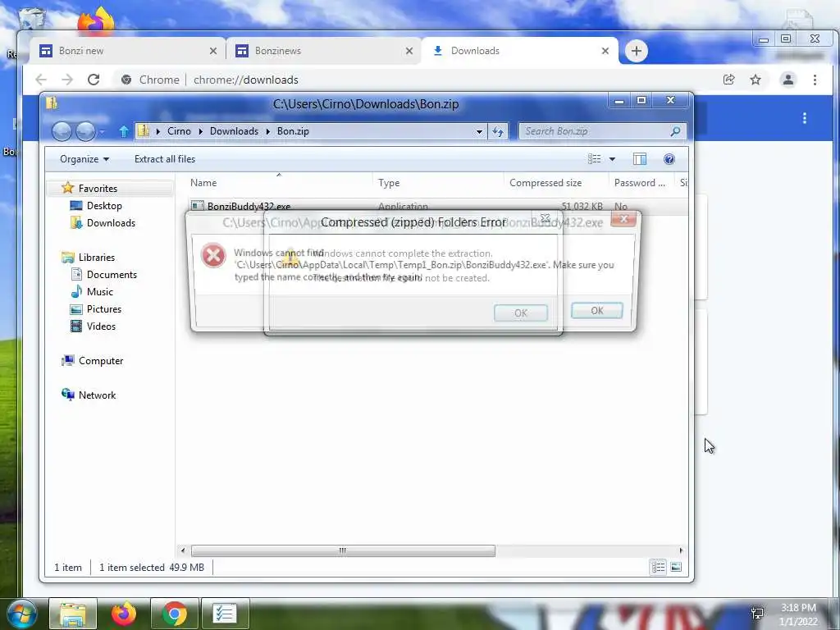Open Explorer help
The height and width of the screenshot is (630, 840).
669,159
